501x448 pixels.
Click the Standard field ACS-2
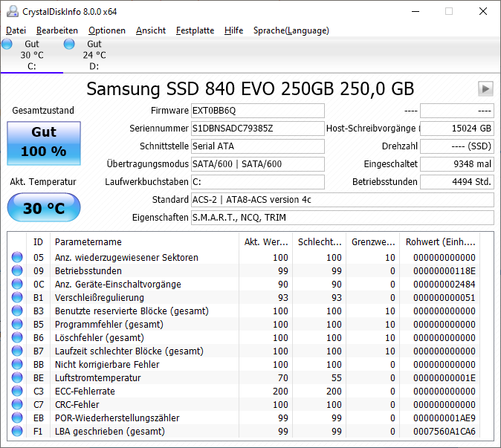(343, 200)
